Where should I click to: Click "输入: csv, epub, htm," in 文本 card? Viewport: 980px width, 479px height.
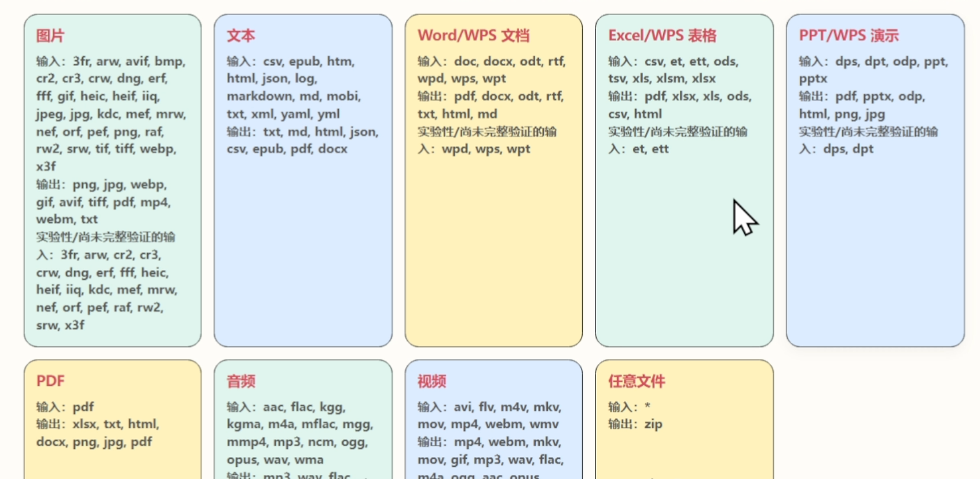click(291, 61)
